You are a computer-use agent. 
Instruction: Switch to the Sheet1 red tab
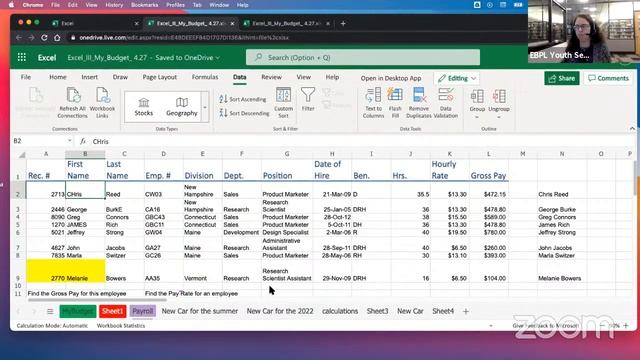coord(112,311)
